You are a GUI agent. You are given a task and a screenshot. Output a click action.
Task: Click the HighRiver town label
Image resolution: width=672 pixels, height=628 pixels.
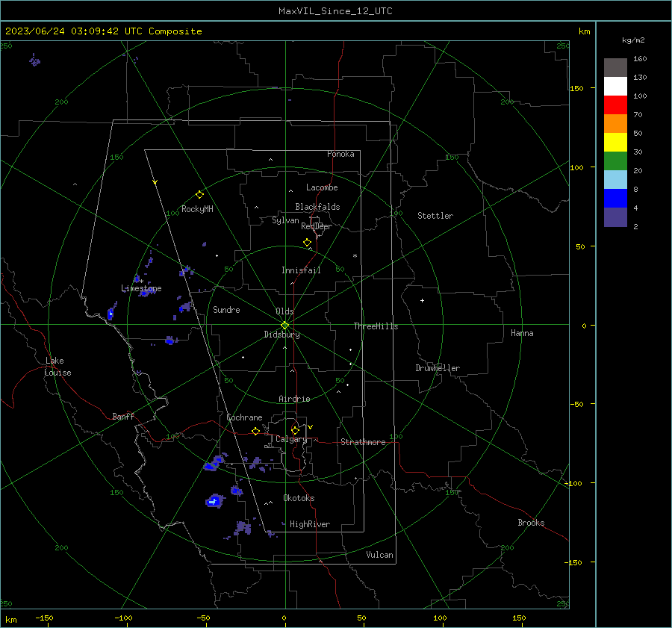[310, 524]
